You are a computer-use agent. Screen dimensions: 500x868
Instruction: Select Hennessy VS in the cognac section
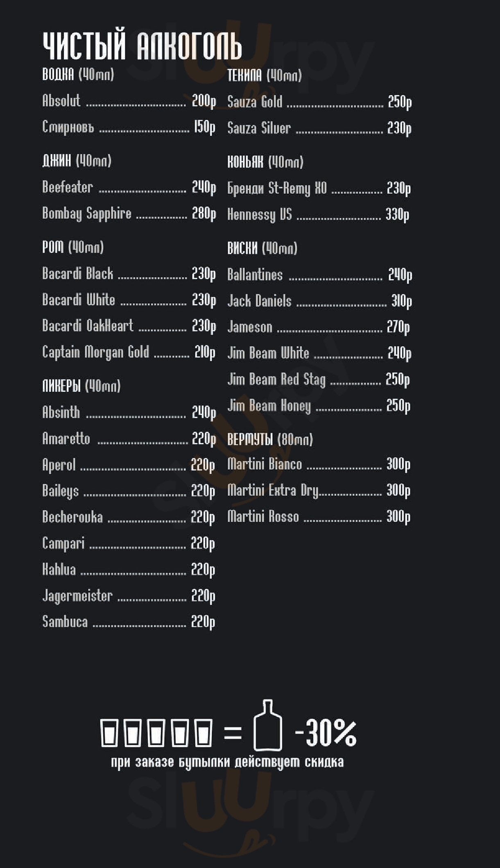[260, 214]
